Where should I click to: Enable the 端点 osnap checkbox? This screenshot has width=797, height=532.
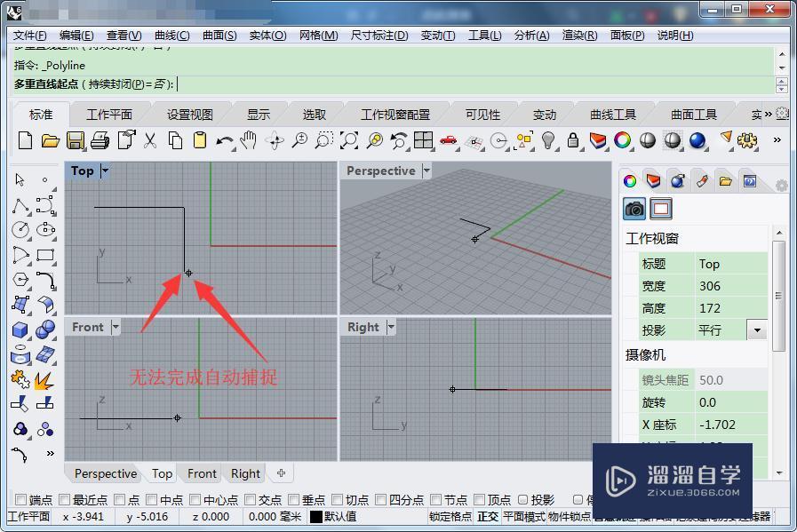point(20,500)
